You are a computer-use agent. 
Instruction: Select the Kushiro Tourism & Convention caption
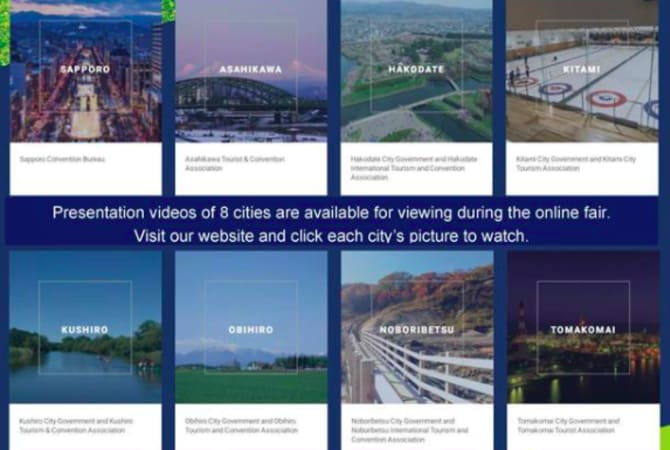76,425
